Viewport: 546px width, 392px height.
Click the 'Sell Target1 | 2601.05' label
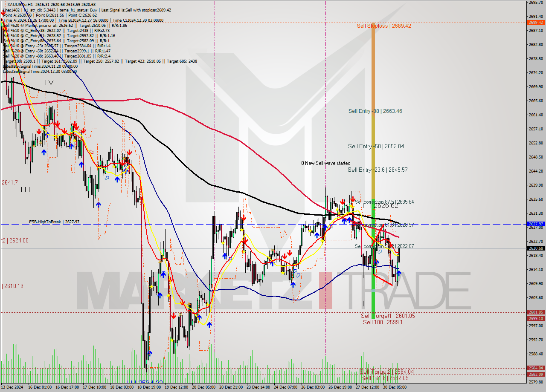(388, 316)
